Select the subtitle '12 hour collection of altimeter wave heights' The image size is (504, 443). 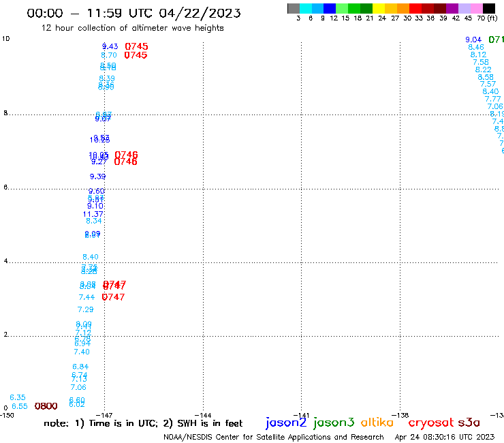(132, 29)
